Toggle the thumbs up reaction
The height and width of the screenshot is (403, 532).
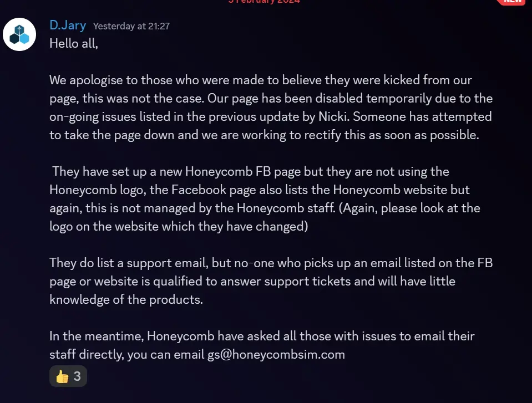click(69, 376)
